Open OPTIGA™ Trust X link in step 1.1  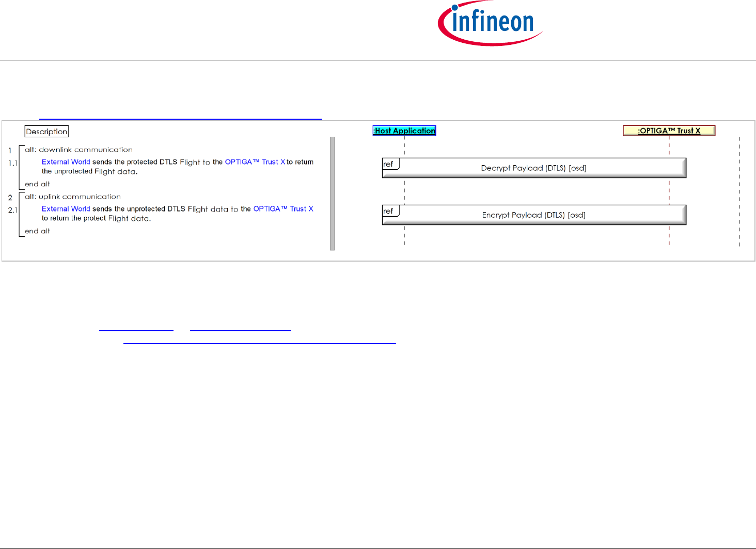coord(255,162)
